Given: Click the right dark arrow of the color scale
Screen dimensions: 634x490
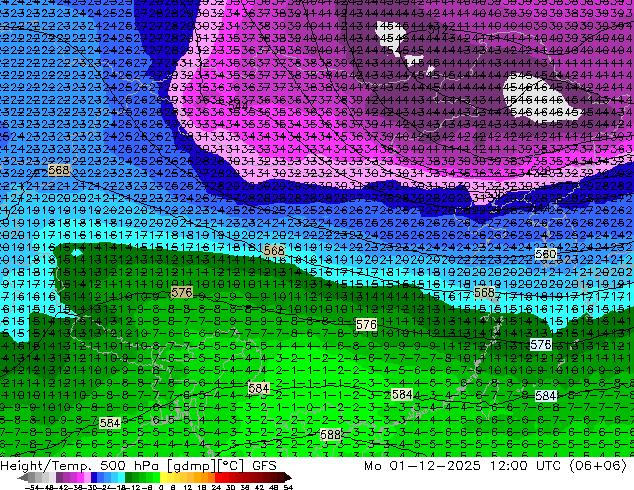Looking at the screenshot, I should 287,478.
